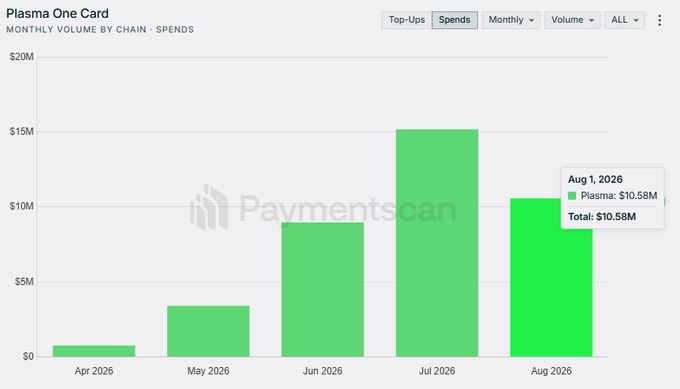
Task: Click the Plasma One Card title
Action: tap(57, 13)
